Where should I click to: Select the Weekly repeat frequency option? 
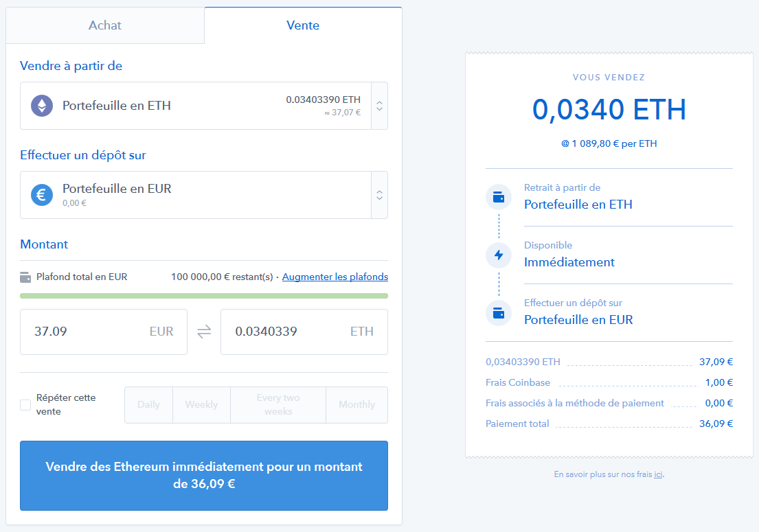coord(201,405)
